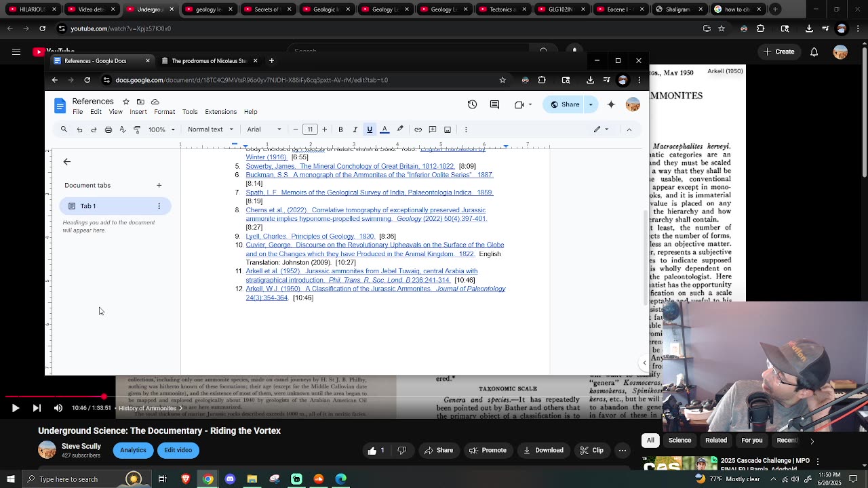This screenshot has height=488, width=868.
Task: Select Tab 1 in the sidebar
Action: point(115,206)
